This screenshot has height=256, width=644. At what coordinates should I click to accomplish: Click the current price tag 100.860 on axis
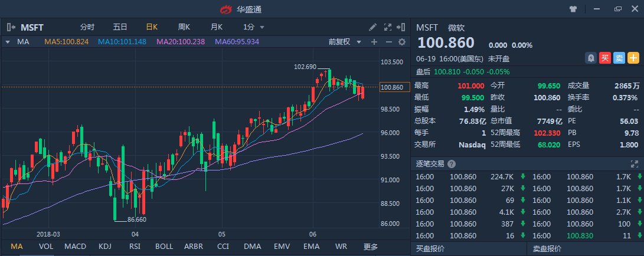[x=394, y=87]
